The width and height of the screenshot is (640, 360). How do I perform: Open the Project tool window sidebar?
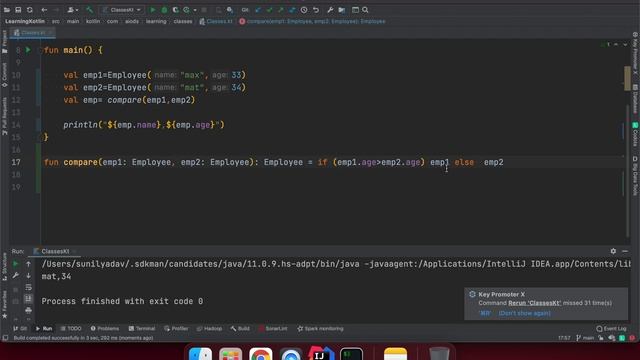point(4,42)
